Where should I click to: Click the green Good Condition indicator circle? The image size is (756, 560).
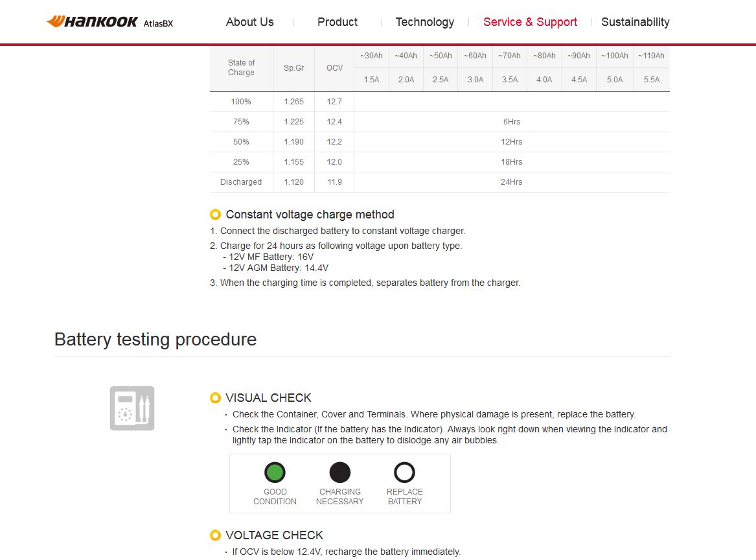(275, 472)
